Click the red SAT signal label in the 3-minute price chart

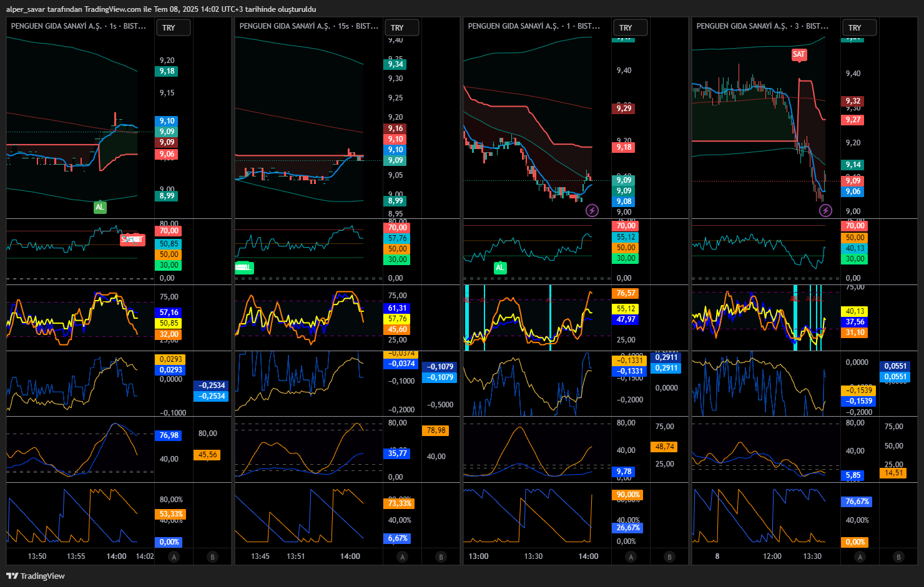799,54
